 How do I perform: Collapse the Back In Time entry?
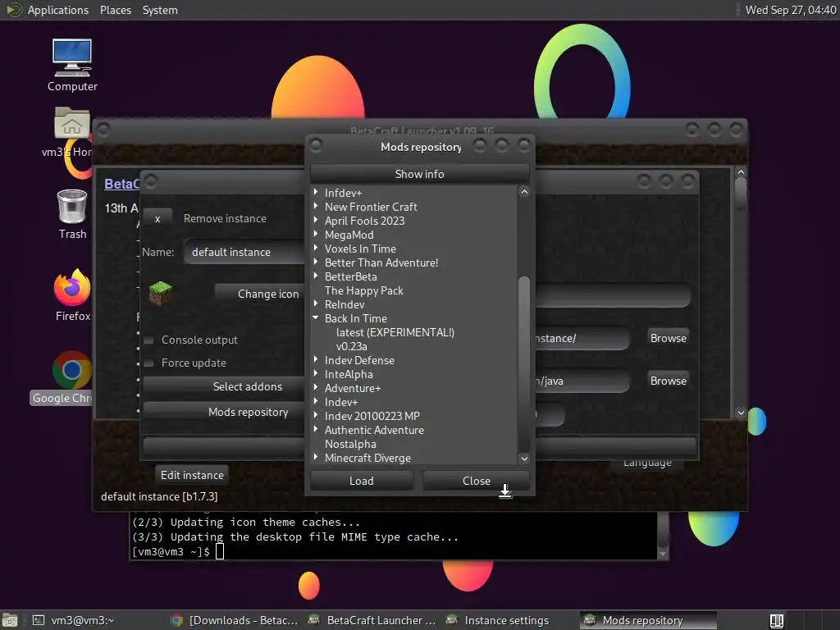coord(316,317)
